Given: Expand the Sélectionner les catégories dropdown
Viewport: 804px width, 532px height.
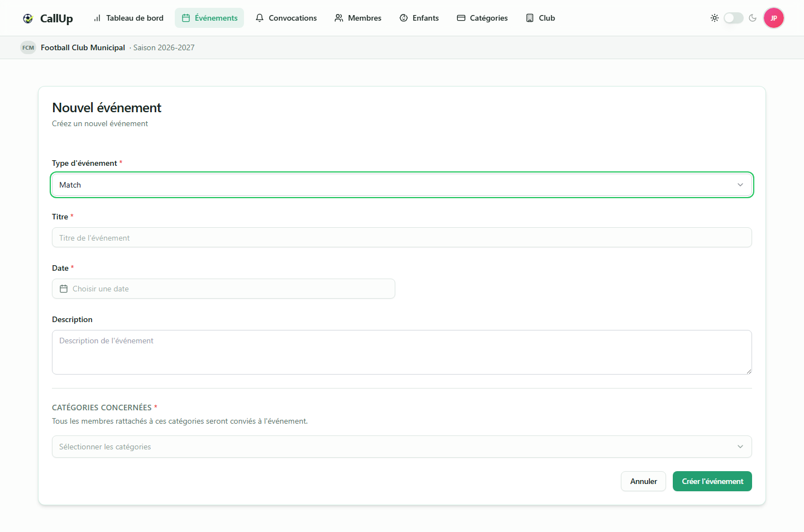Looking at the screenshot, I should (x=402, y=447).
